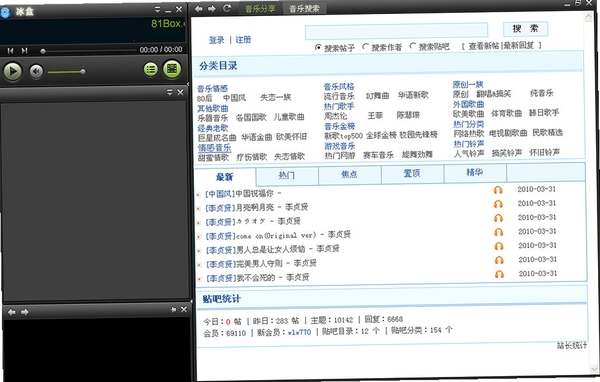Play 男人总是让女人烦恼 via its headphone icon
600x382 pixels.
pos(499,246)
